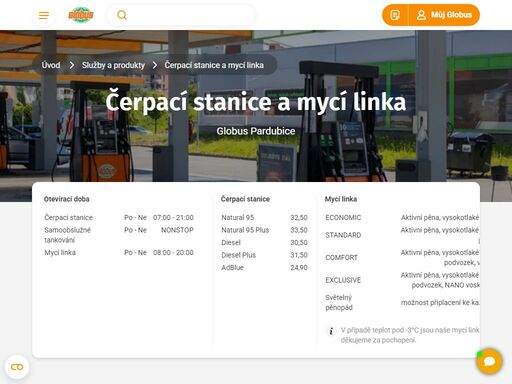Select Čerpací stanice a mycí linka breadcrumb
The width and height of the screenshot is (512, 384).
tap(214, 65)
